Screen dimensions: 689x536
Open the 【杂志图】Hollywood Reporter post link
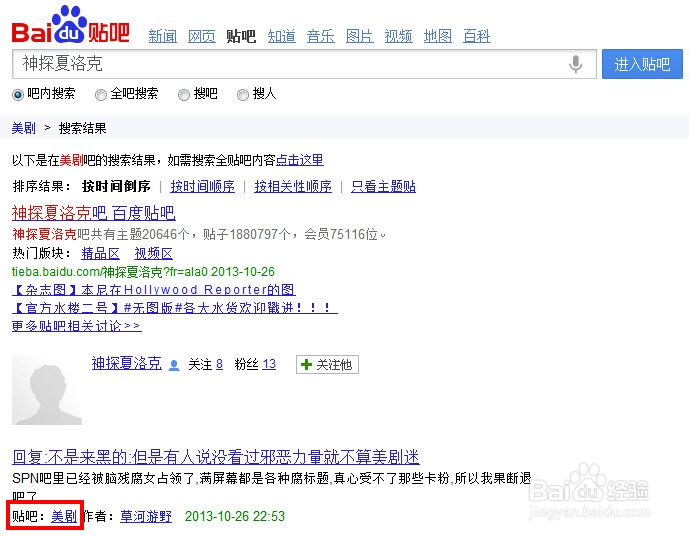[154, 290]
